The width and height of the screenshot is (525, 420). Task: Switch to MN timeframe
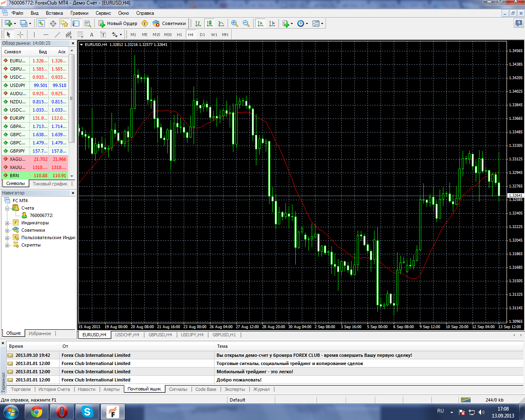tap(225, 34)
